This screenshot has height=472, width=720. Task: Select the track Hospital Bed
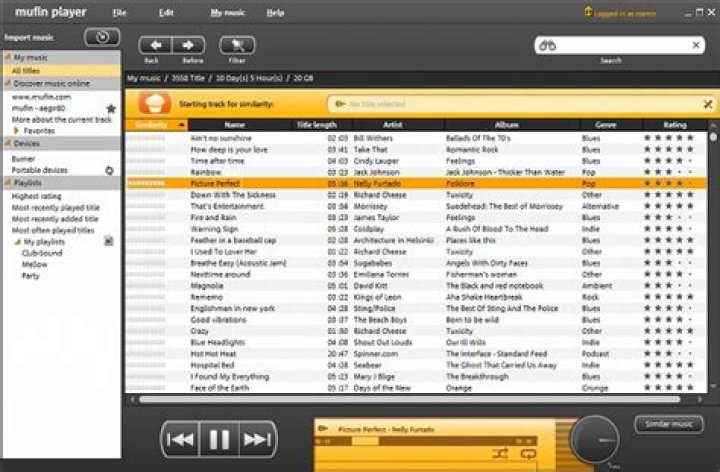pyautogui.click(x=416, y=365)
